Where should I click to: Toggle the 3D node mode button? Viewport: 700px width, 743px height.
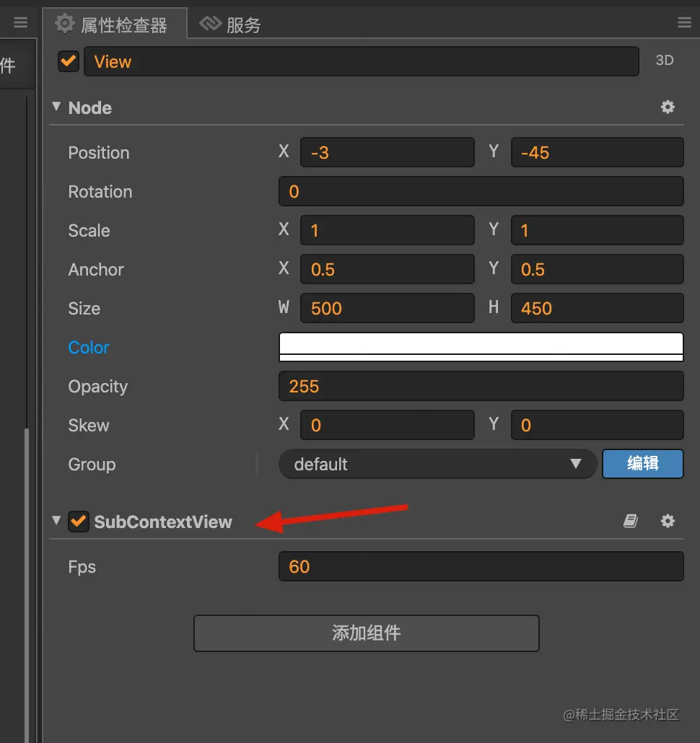665,60
